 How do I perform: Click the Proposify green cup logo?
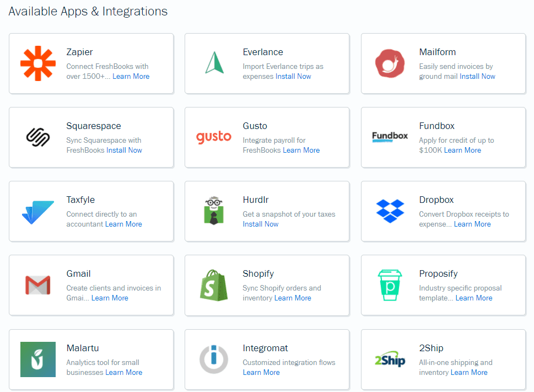(390, 286)
